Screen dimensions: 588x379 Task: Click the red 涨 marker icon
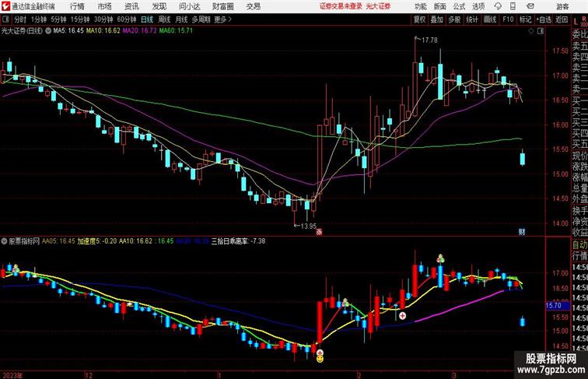pyautogui.click(x=319, y=232)
